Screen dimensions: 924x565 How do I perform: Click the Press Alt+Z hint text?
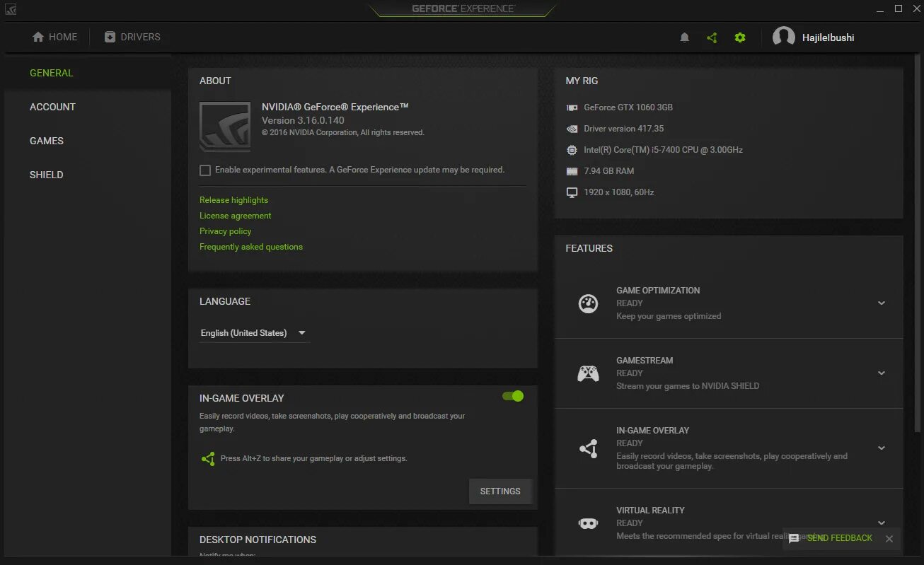[313, 458]
